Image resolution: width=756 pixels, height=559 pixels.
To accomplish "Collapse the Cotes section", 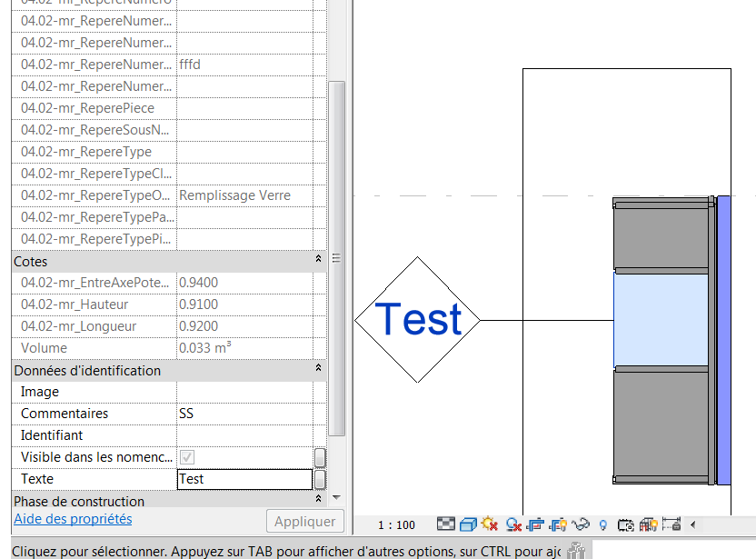I will coord(318,261).
